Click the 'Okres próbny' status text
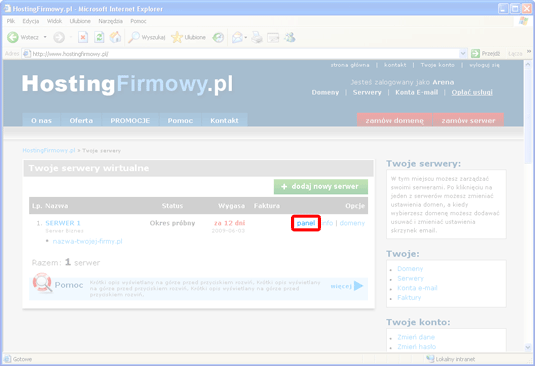 [172, 223]
